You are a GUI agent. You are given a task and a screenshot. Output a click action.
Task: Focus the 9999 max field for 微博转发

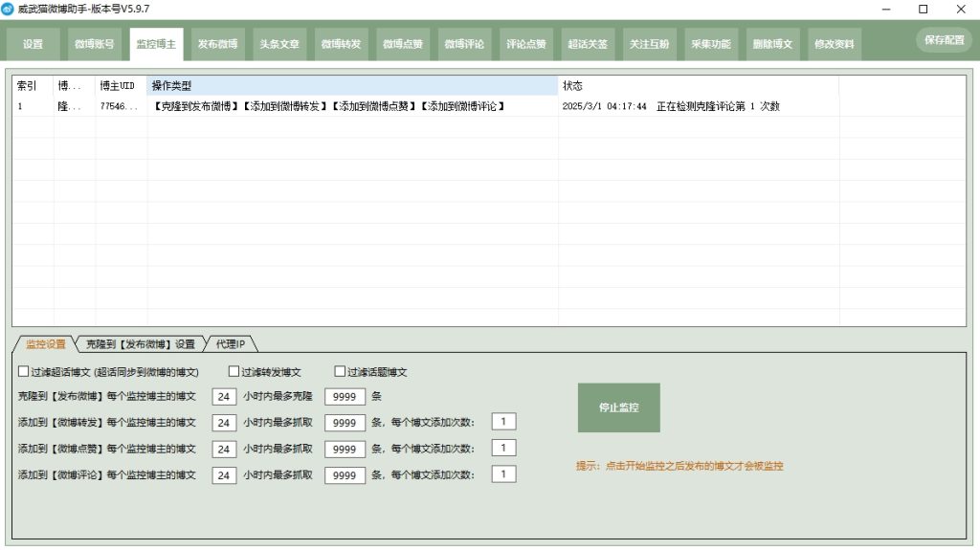click(345, 423)
